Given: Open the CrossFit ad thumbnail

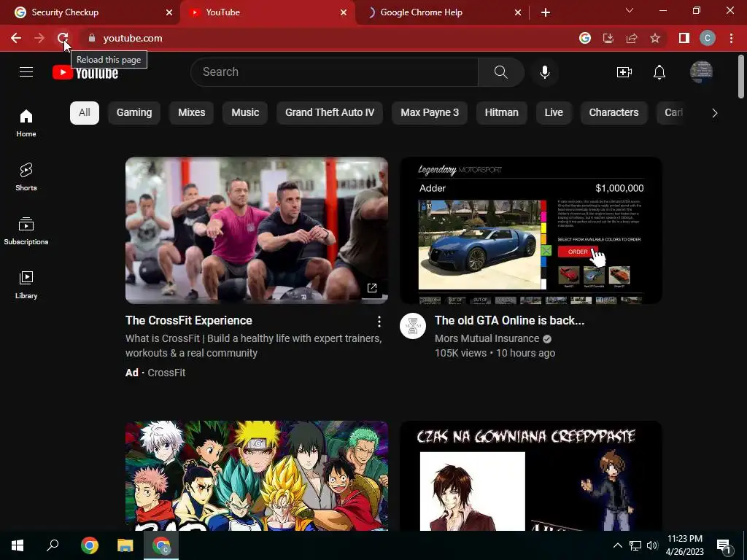Looking at the screenshot, I should click(x=257, y=230).
